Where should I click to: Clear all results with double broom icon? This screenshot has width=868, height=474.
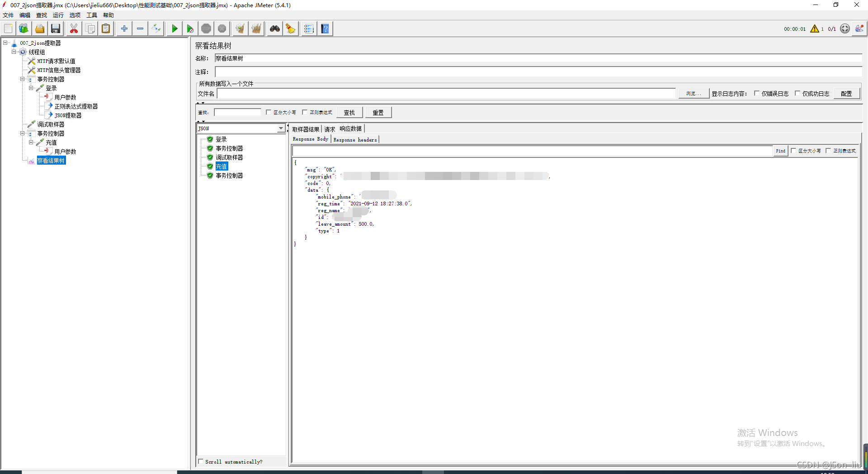(256, 28)
